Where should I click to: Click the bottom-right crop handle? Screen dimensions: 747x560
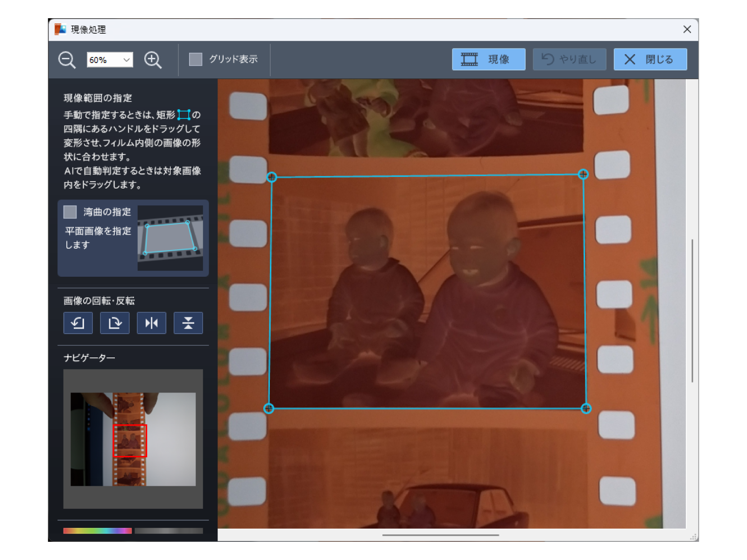586,408
